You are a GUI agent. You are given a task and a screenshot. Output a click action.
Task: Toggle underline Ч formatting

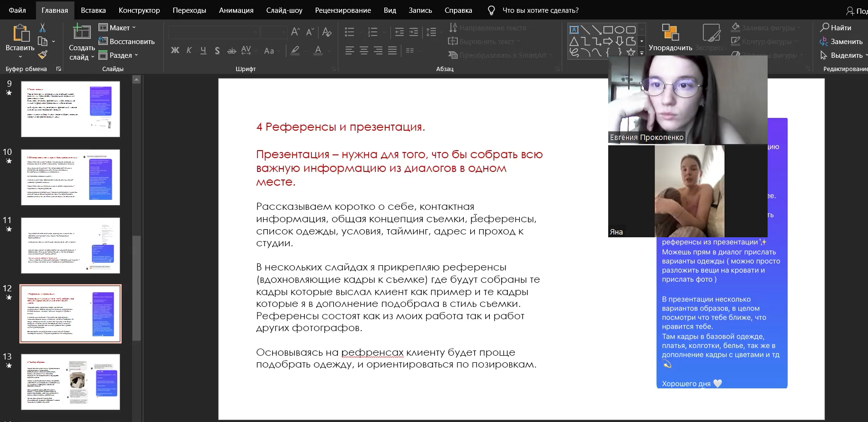click(x=203, y=50)
